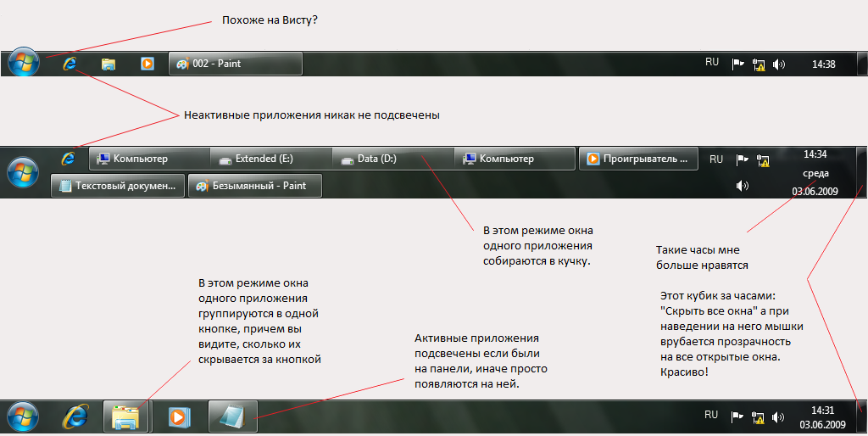Launch Internet Explorer from the top taskbar
This screenshot has height=436, width=868.
pos(70,64)
